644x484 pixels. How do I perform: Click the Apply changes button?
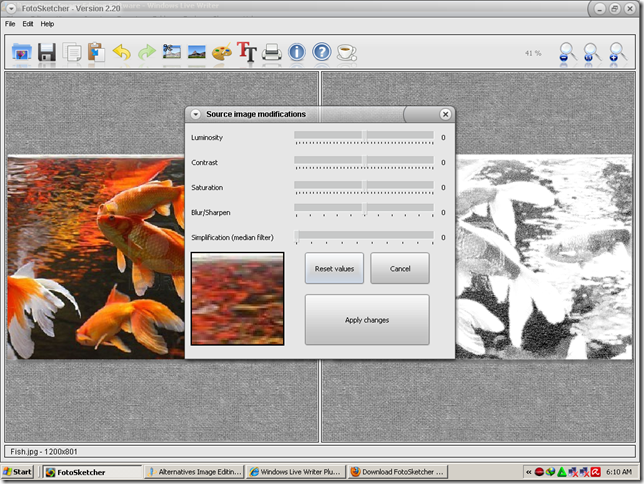coord(367,320)
